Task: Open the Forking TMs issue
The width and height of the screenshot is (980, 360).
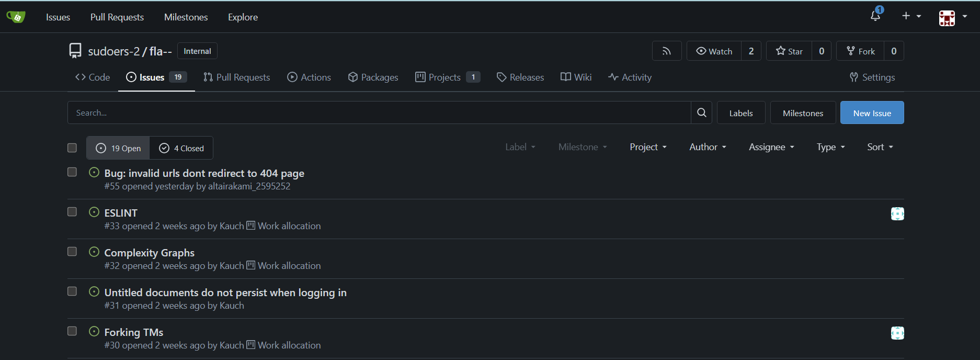Action: coord(134,332)
